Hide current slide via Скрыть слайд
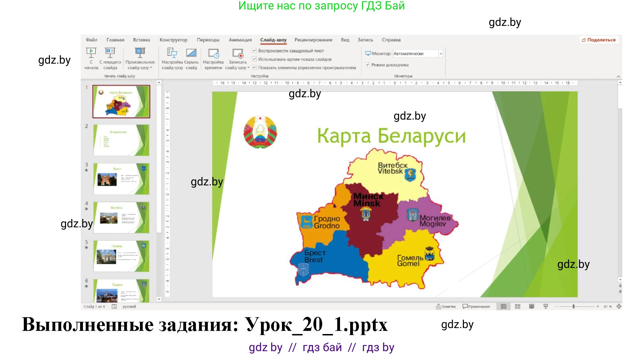644x355 pixels. tap(192, 59)
